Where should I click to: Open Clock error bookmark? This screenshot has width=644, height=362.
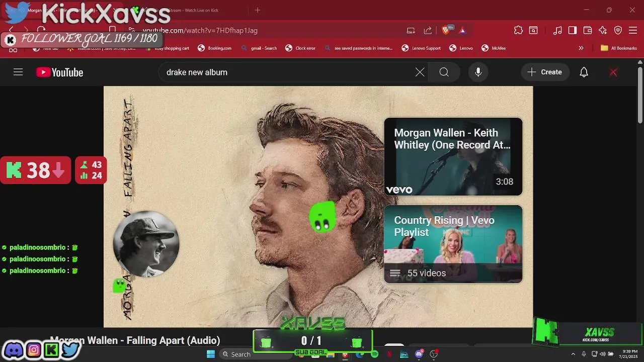coord(300,48)
